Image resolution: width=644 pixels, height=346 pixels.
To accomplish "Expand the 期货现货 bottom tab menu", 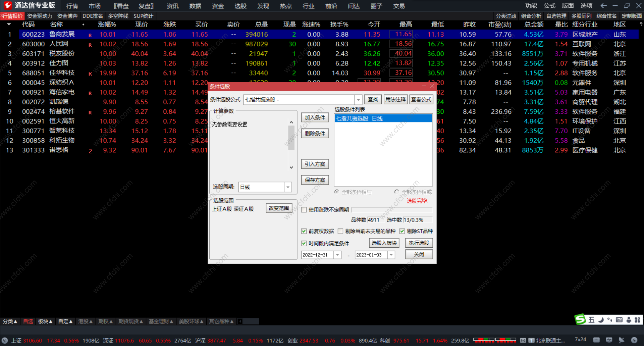I will click(131, 322).
